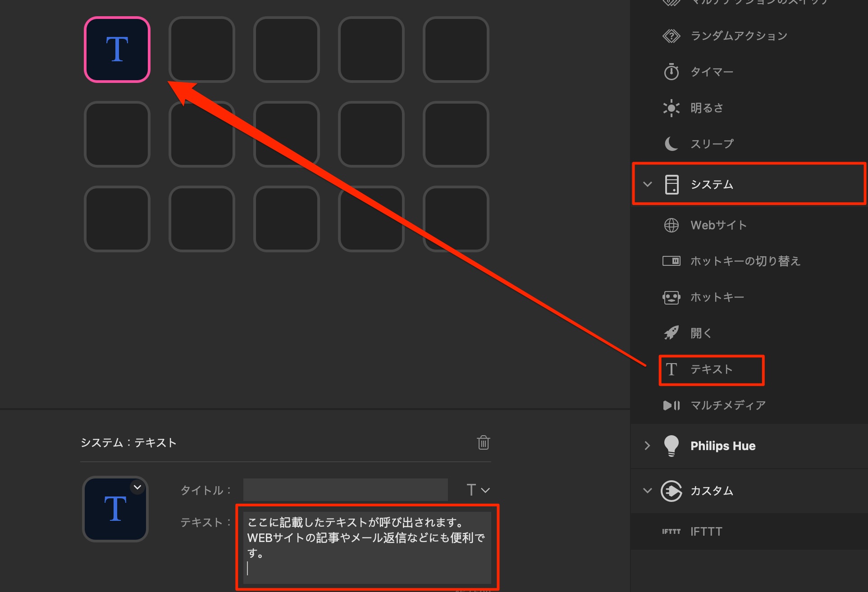Select the ホットキーの切り替え action label
Screen dimensions: 868x592
click(745, 261)
